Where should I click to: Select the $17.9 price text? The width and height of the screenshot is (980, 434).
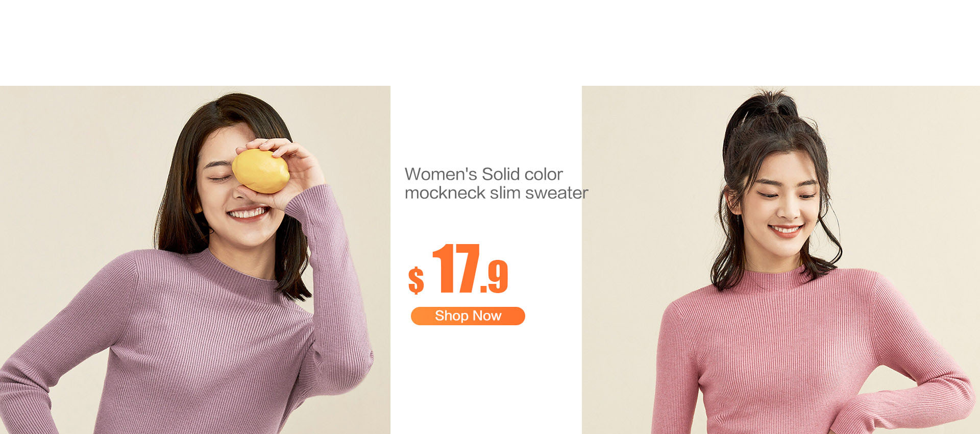[x=458, y=269]
